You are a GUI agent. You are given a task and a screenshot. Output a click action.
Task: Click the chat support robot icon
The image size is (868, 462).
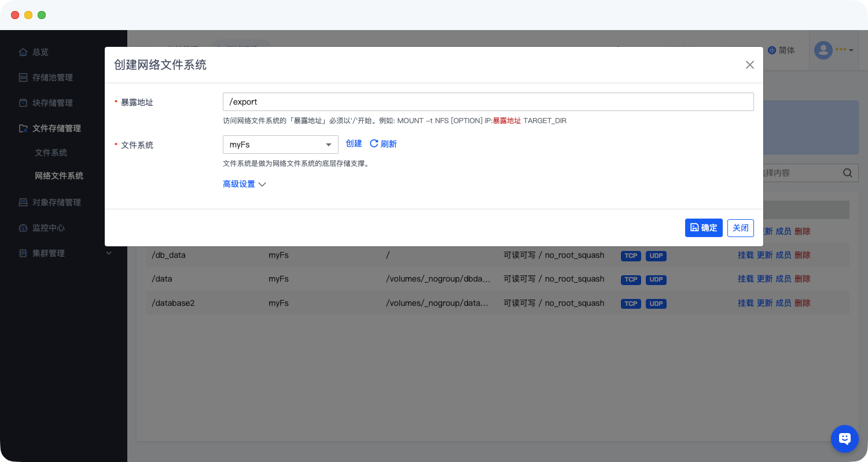click(844, 439)
